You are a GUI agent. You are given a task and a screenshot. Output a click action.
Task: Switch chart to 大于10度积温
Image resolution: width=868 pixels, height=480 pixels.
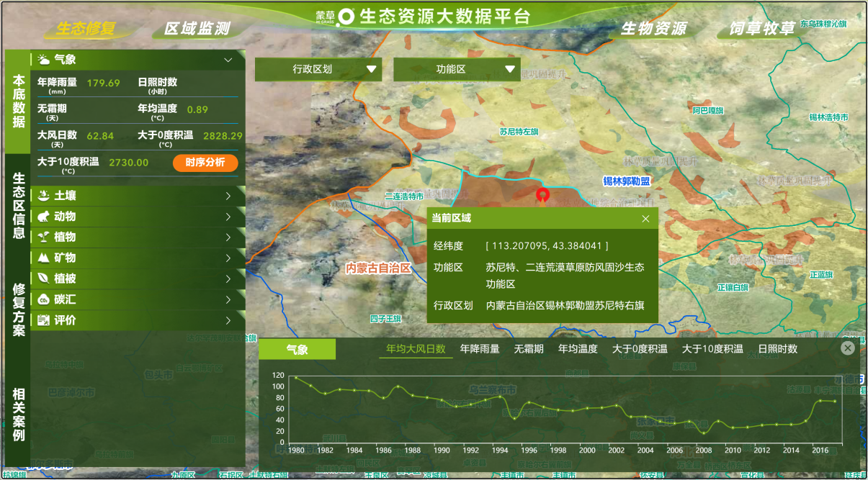[712, 349]
